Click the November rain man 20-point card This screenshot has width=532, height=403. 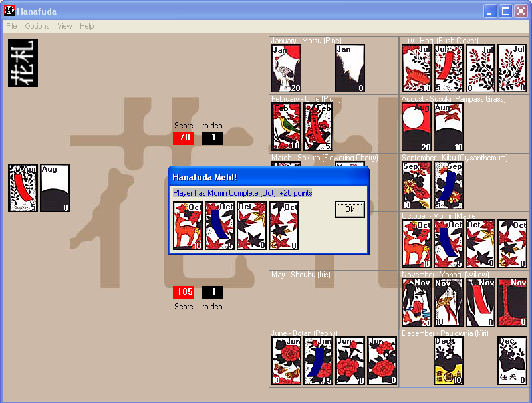coord(416,302)
